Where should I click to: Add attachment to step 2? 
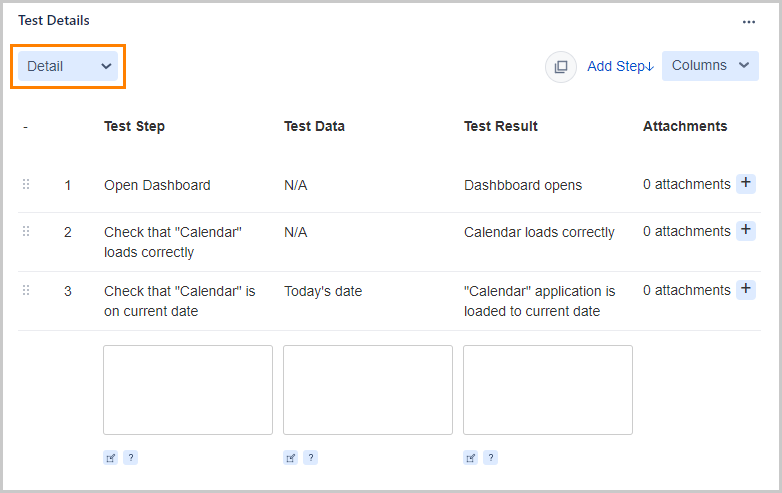point(746,230)
